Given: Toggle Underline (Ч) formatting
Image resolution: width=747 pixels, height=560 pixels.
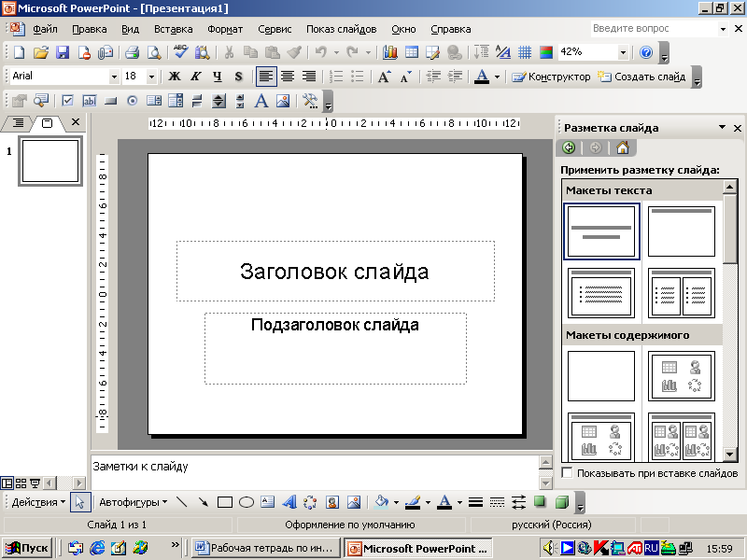Looking at the screenshot, I should [218, 77].
